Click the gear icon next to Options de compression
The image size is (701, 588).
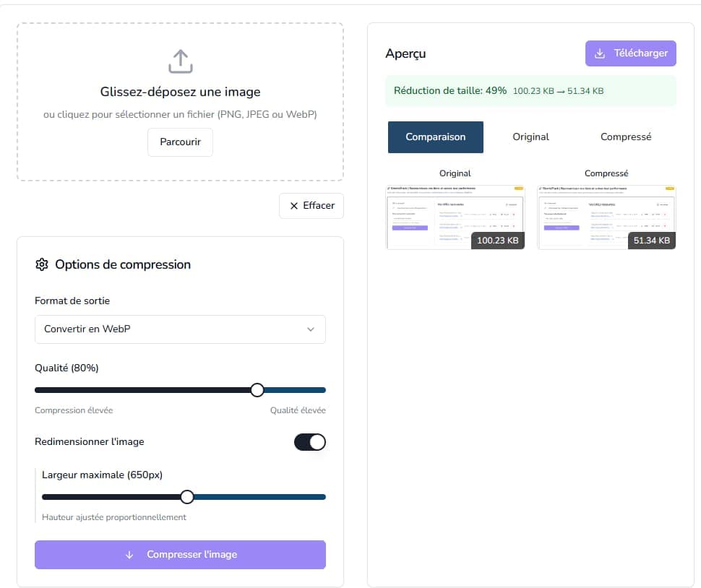tap(42, 264)
